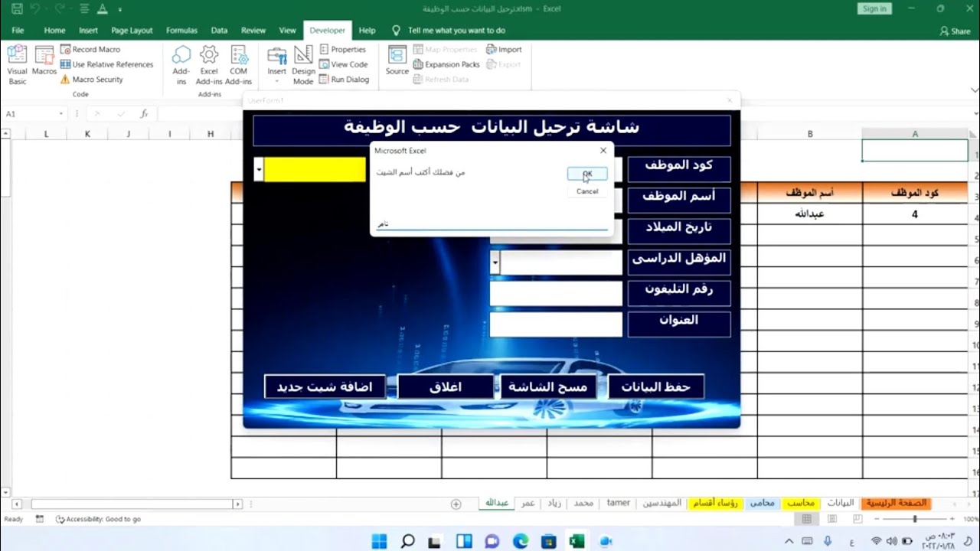The width and height of the screenshot is (980, 551).
Task: Click the zoom in plus button
Action: point(952,519)
